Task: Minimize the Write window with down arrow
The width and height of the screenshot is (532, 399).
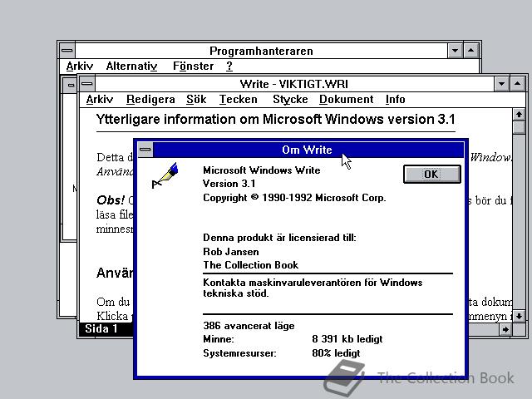Action: [502, 84]
